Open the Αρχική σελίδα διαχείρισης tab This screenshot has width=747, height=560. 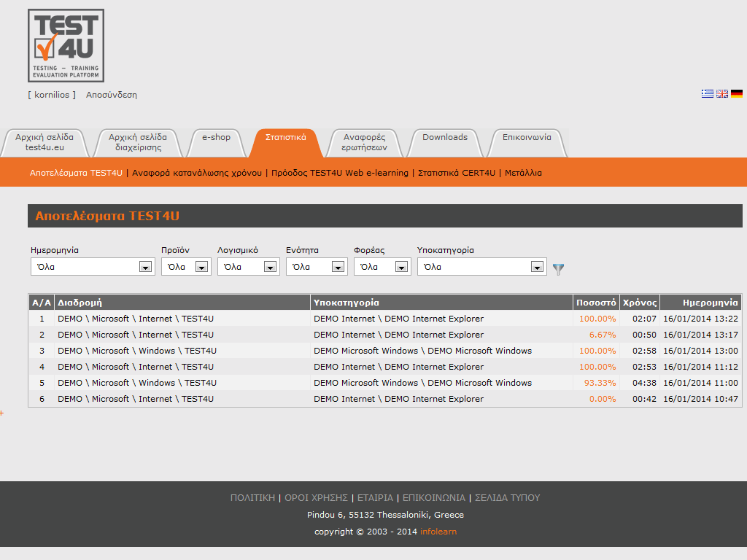click(x=138, y=142)
